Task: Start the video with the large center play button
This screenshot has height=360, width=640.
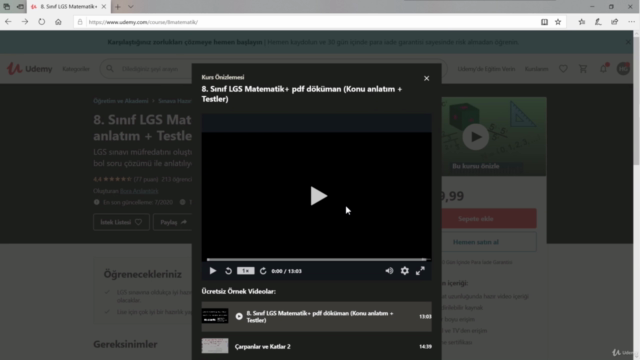Action: pos(318,196)
